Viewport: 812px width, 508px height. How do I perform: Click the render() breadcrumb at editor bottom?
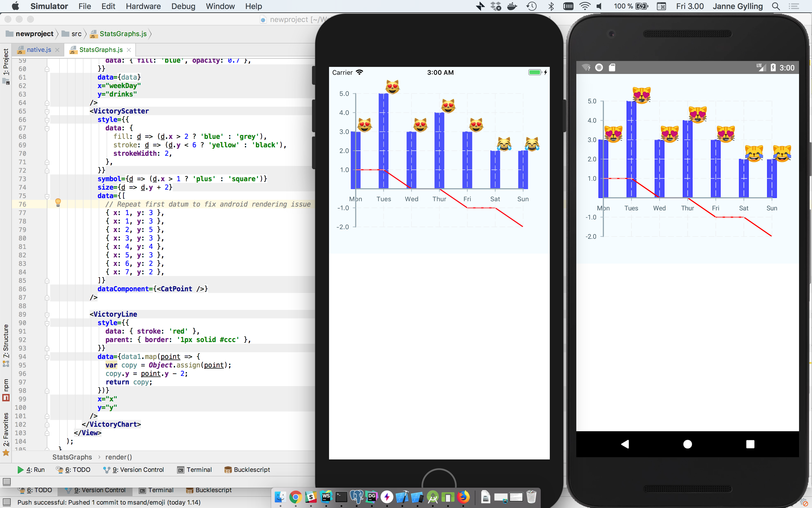pyautogui.click(x=118, y=457)
